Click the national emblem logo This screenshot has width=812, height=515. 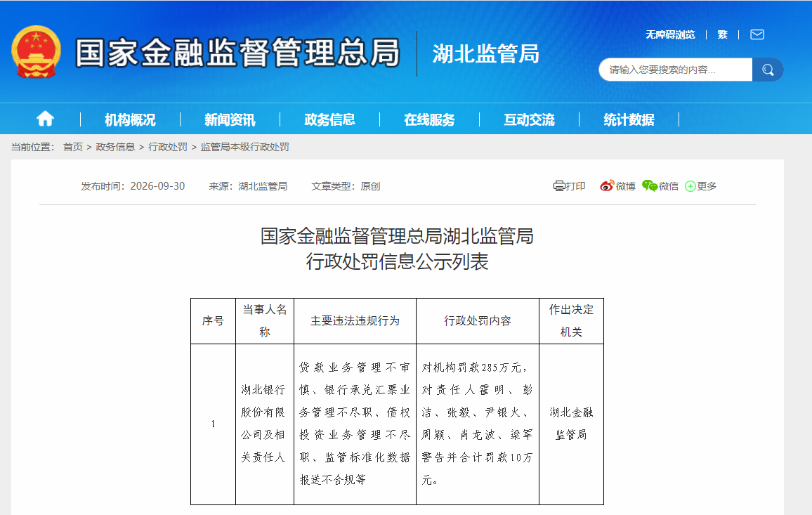(x=37, y=52)
